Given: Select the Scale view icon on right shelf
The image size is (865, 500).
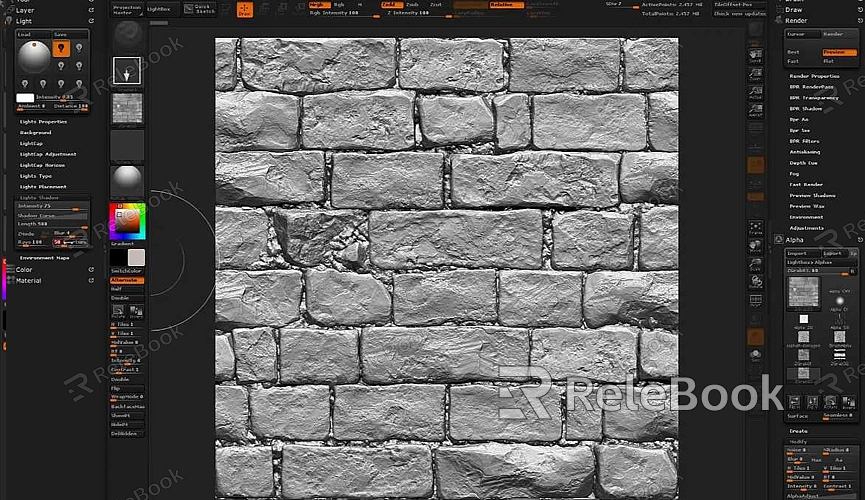Looking at the screenshot, I should [755, 264].
